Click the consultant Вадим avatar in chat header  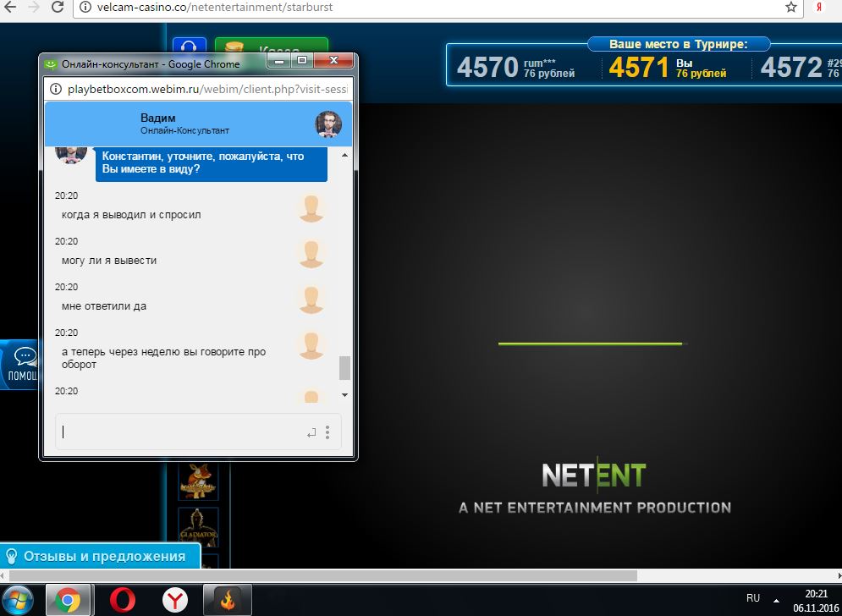click(x=328, y=124)
